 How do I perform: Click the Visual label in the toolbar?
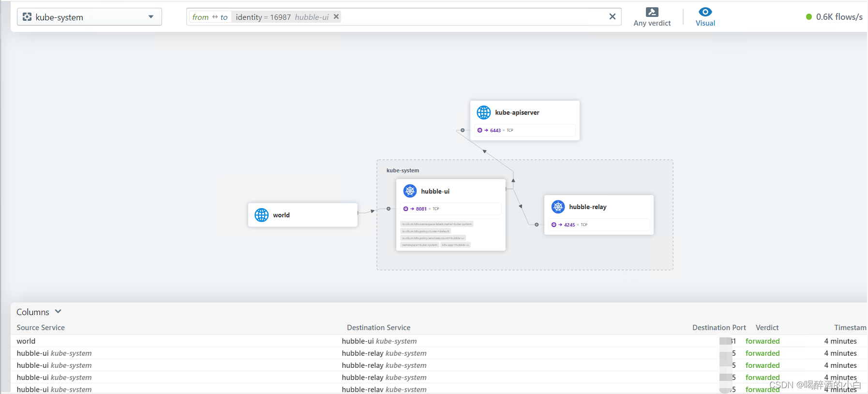click(x=705, y=23)
